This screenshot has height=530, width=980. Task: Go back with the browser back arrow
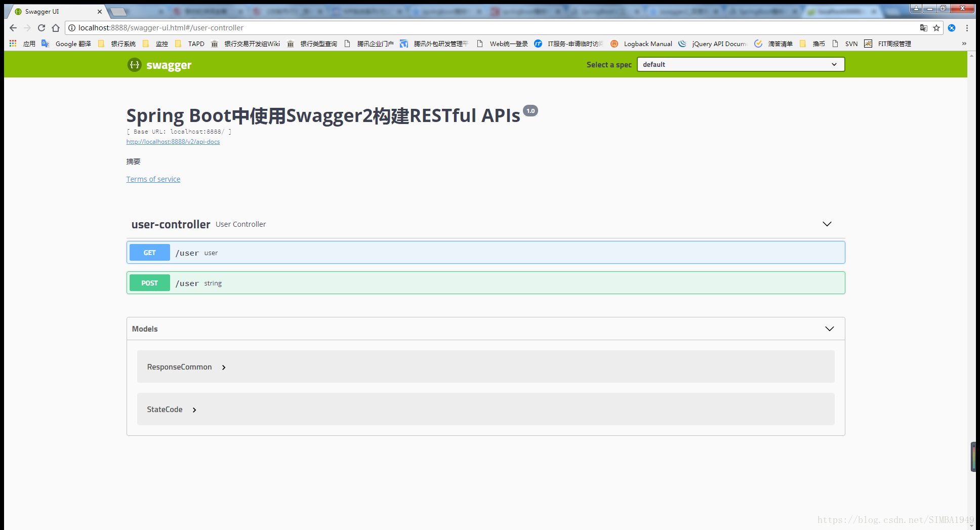coord(13,28)
